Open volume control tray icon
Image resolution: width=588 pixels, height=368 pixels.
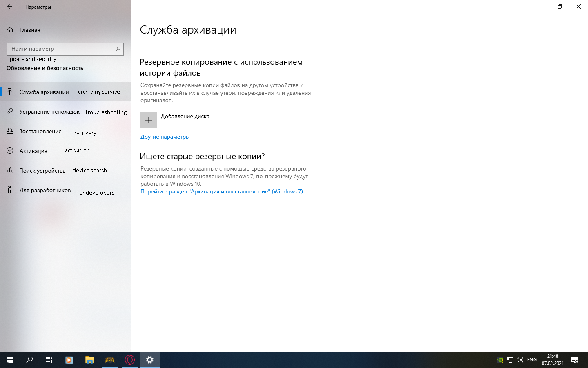point(520,360)
